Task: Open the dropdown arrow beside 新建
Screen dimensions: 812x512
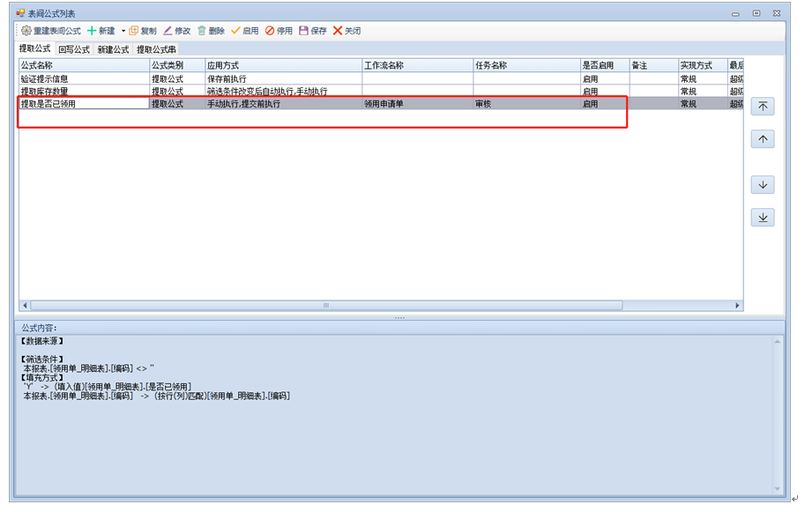Action: (123, 31)
